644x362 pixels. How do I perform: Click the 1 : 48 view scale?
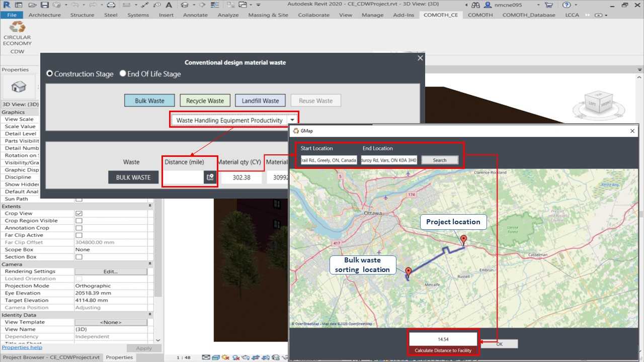[183, 357]
